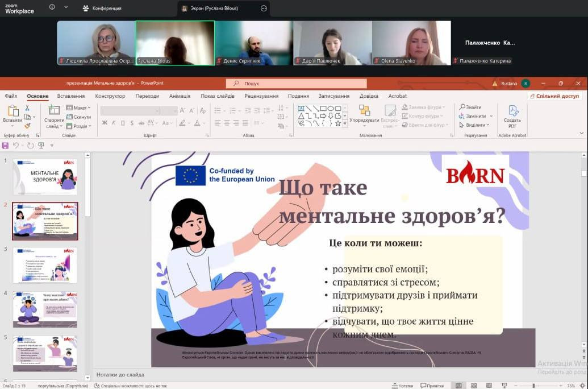Adjust the zoom slider in status bar
588x389 pixels.
(x=533, y=386)
